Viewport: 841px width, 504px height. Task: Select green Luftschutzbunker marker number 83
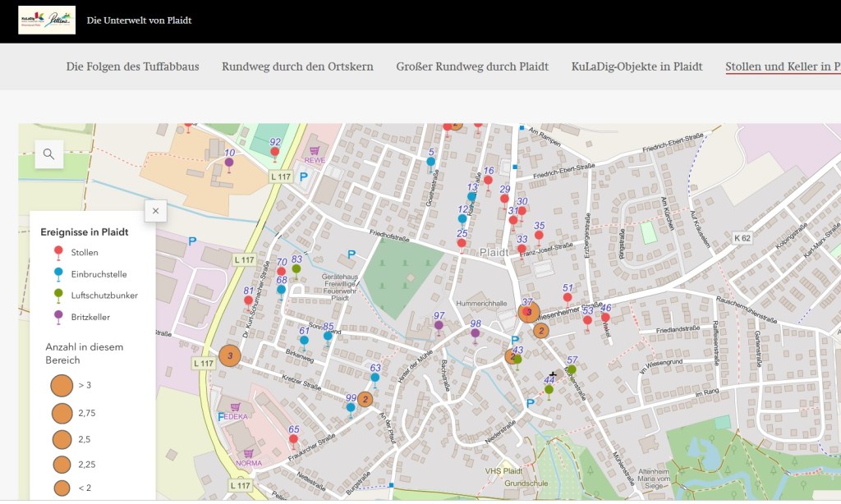[x=296, y=269]
